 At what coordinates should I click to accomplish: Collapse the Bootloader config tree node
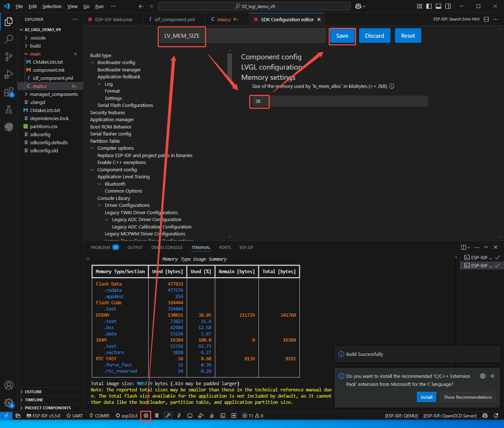[x=92, y=63]
